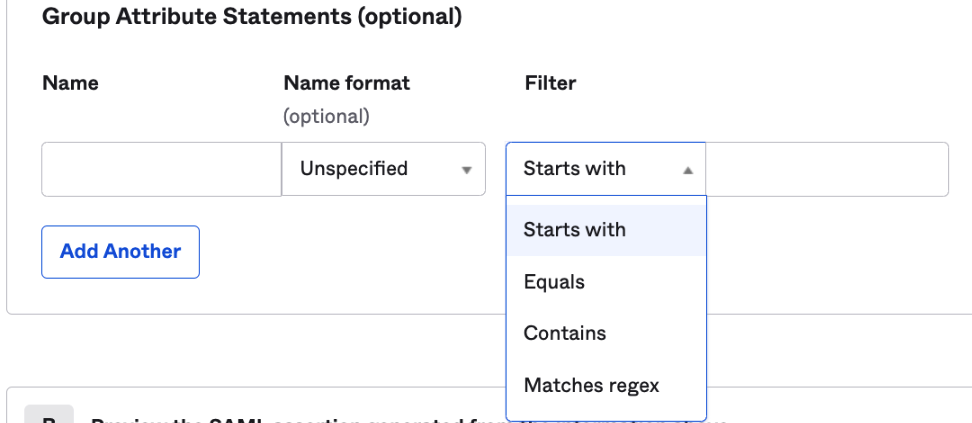Click the Preview the SAML assertion heading

tap(300, 418)
